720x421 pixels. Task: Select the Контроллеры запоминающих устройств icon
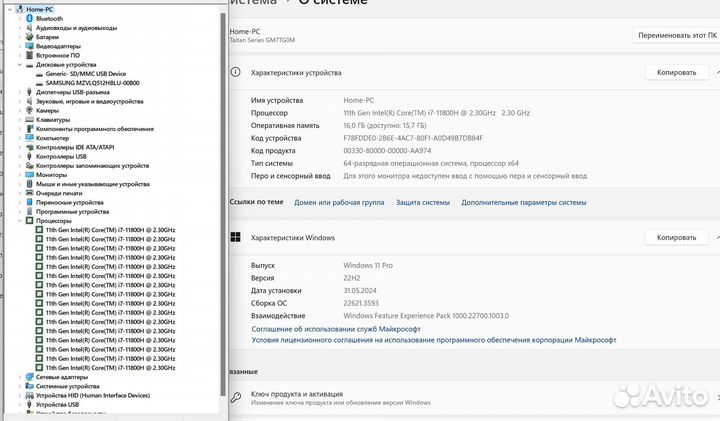[29, 165]
